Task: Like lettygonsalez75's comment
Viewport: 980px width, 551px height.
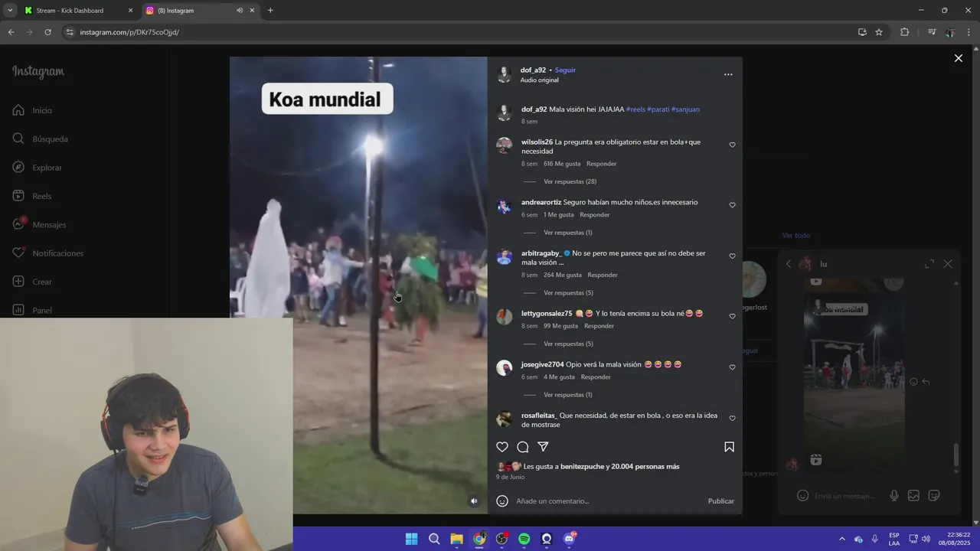Action: (732, 316)
